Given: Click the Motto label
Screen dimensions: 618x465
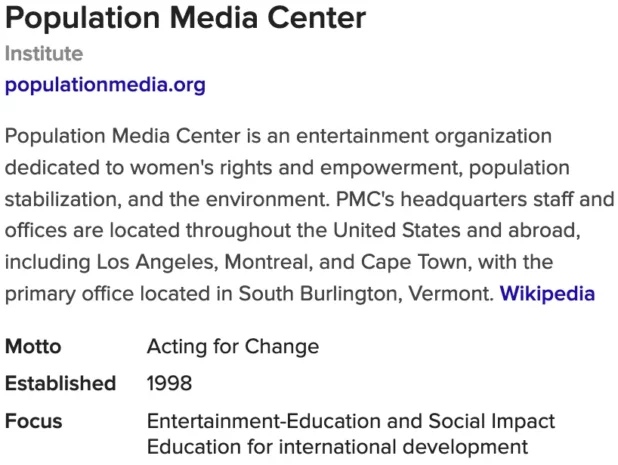Looking at the screenshot, I should (x=33, y=347).
